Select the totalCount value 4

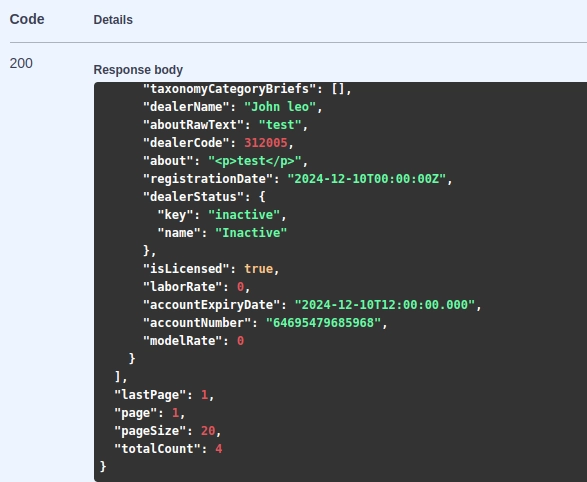(x=219, y=449)
